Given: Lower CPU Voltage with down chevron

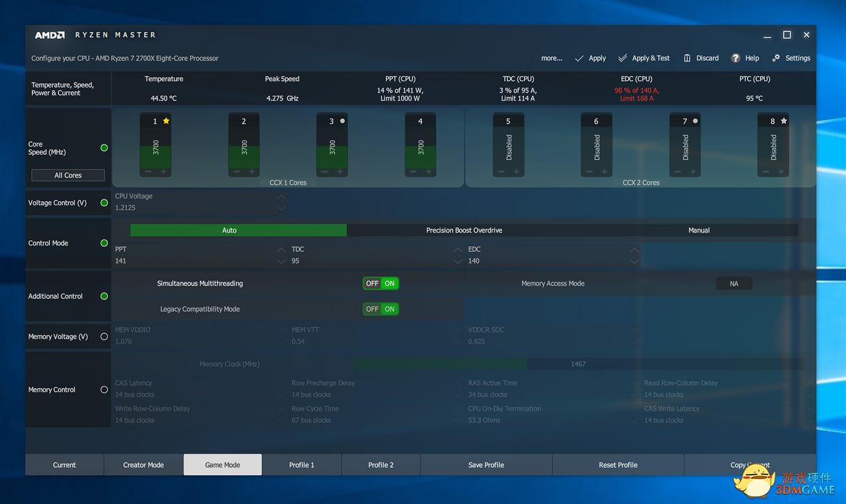Looking at the screenshot, I should pos(281,208).
